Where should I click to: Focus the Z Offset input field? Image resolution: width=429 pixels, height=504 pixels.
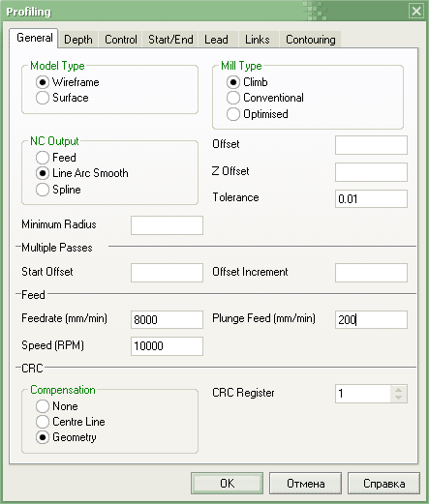click(x=371, y=172)
